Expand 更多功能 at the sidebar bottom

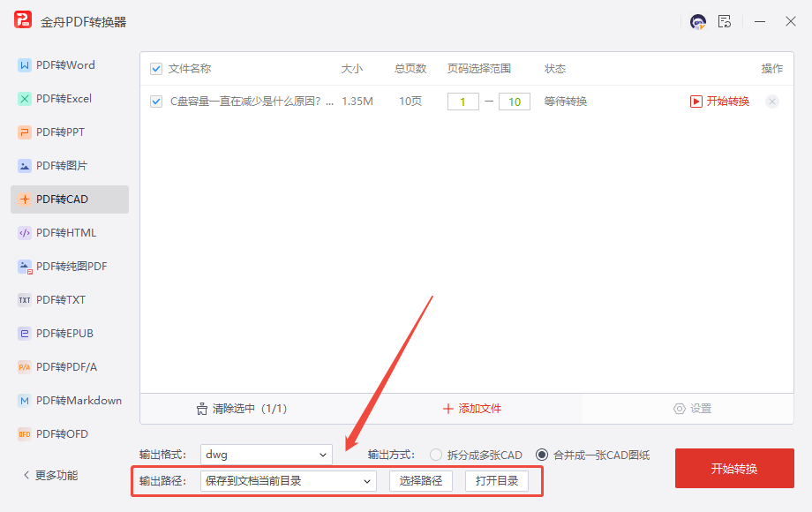(x=51, y=476)
